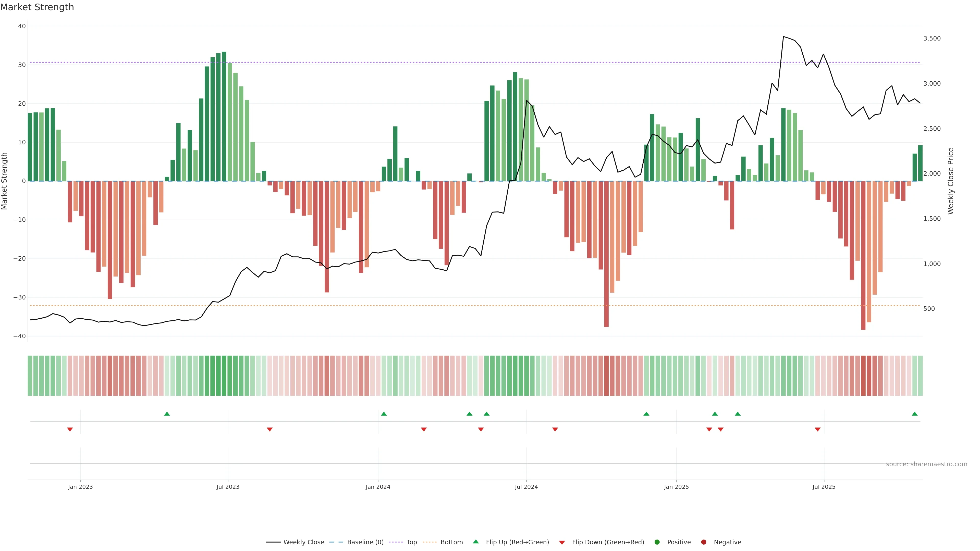The height and width of the screenshot is (551, 980).
Task: Click the rightmost green flip-up triangle marker
Action: [915, 414]
